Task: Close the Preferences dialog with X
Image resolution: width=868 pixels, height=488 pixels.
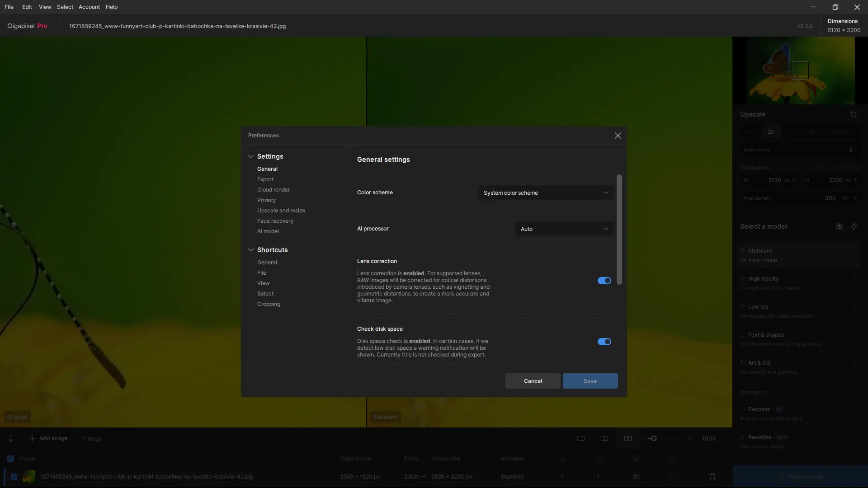Action: 618,136
